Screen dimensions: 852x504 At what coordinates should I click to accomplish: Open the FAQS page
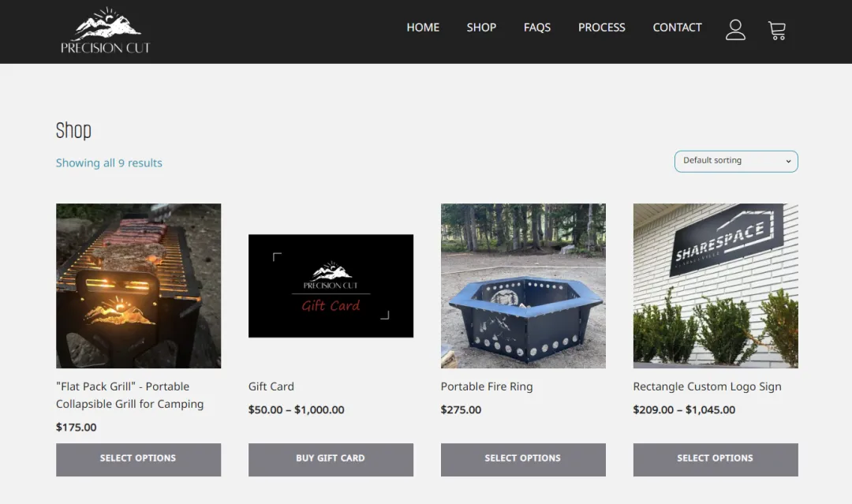click(x=537, y=27)
